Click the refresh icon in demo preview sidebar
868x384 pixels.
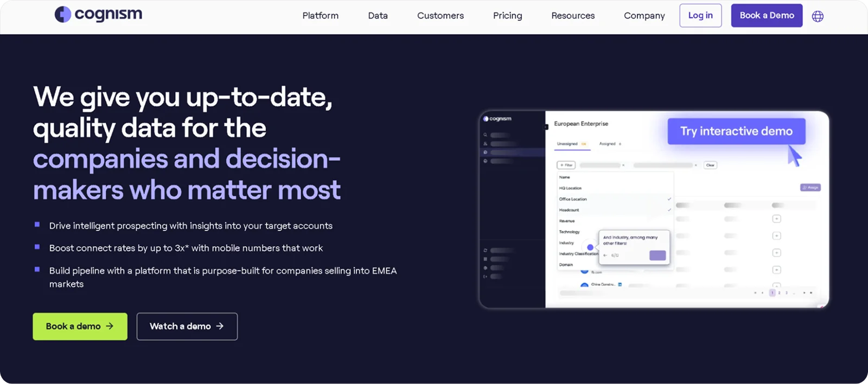tap(485, 251)
